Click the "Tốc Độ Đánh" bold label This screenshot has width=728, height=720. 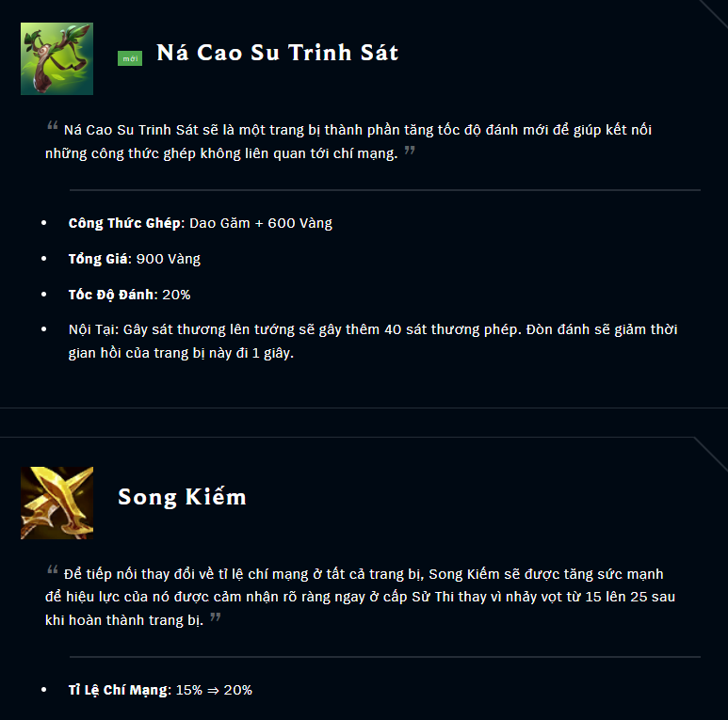tap(111, 295)
